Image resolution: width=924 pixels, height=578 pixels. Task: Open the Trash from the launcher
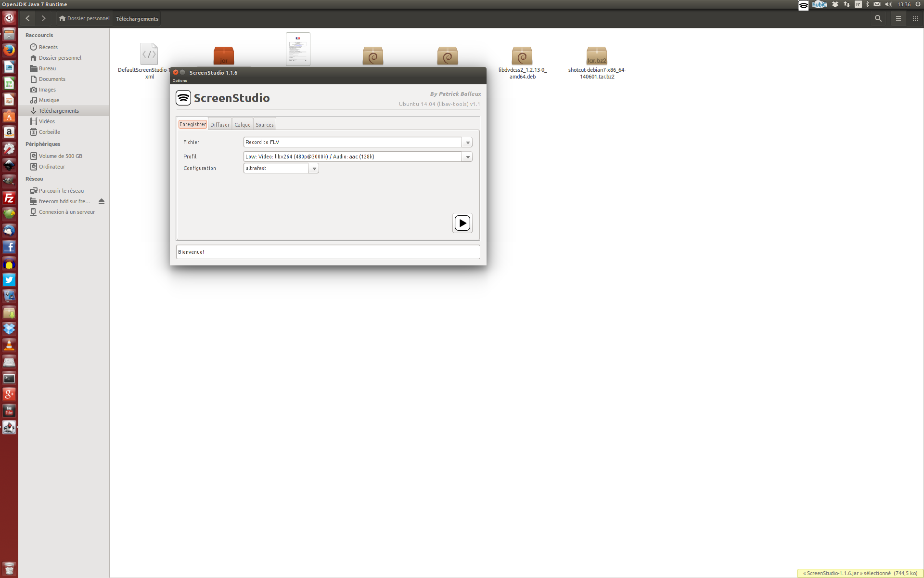(9, 568)
